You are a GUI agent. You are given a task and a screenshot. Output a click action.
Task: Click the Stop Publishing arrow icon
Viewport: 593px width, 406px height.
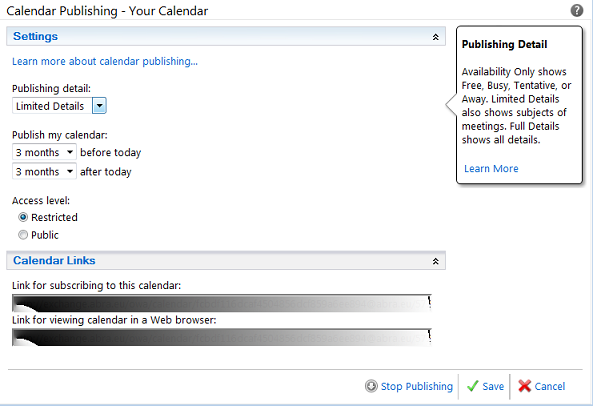[371, 386]
